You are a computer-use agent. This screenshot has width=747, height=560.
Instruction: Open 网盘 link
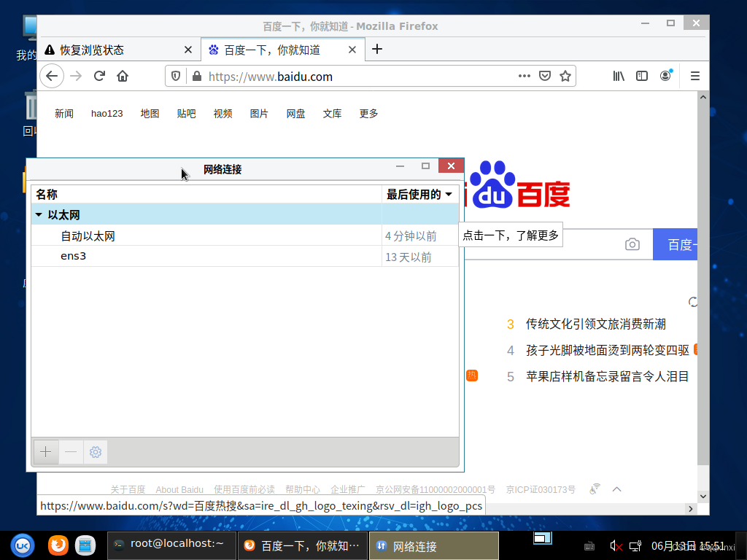tap(295, 113)
